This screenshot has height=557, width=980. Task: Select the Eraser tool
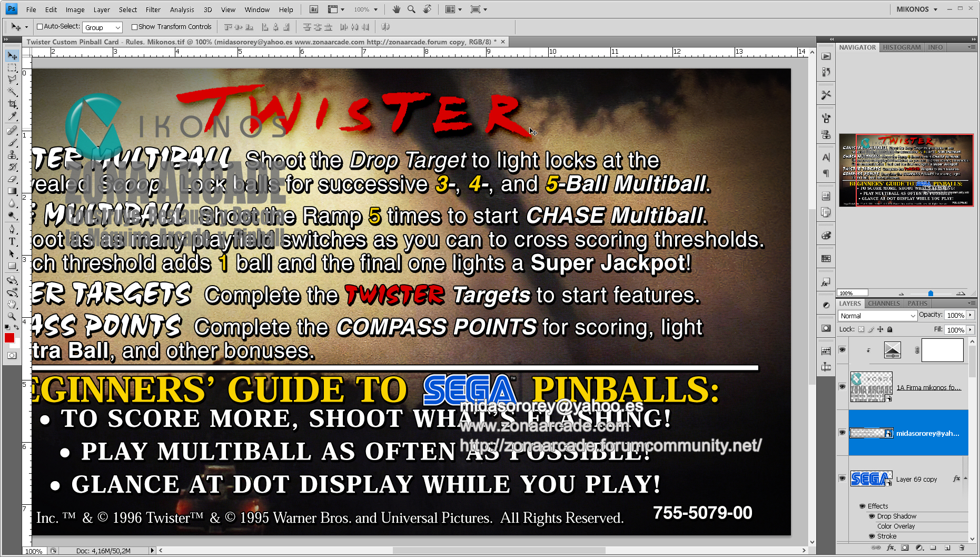(x=12, y=179)
